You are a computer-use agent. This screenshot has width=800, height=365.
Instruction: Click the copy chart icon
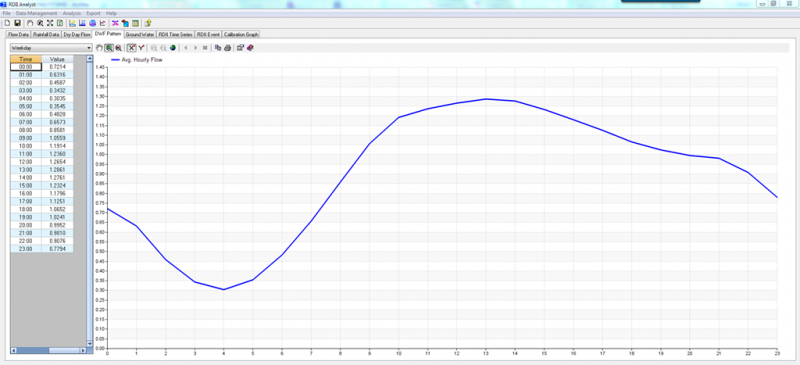tap(218, 48)
